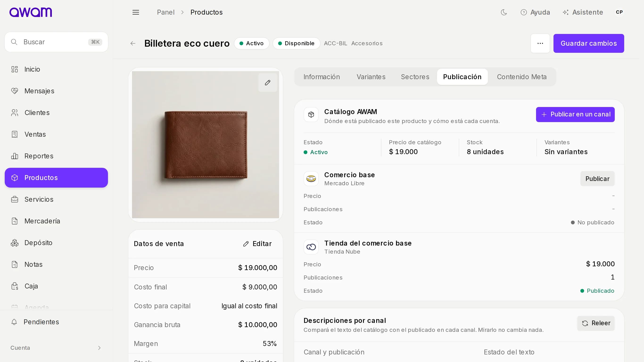Click Editar in Datos de venta

coord(257,244)
